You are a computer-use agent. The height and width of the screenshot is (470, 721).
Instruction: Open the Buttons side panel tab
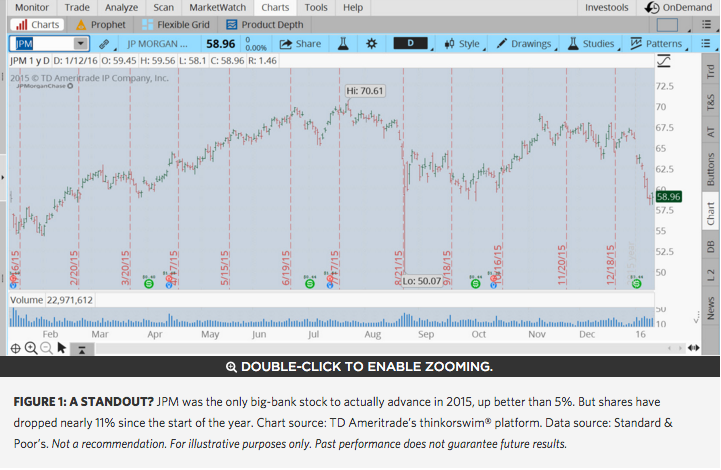[x=711, y=169]
